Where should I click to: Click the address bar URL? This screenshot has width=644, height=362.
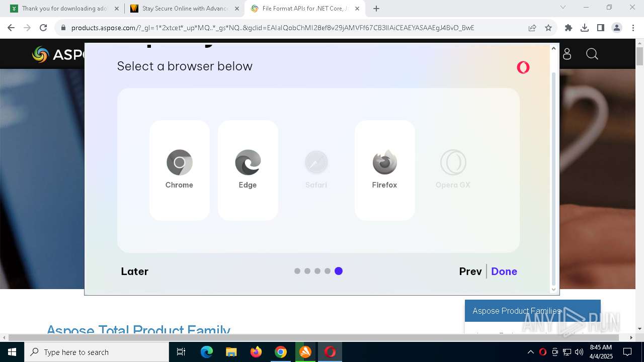[273, 28]
